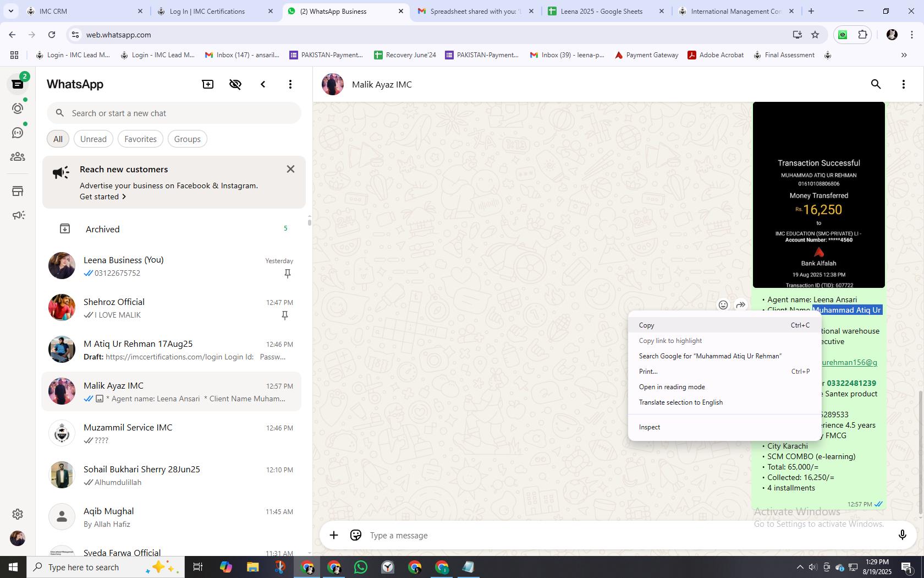
Task: Open the emoji sticker picker
Action: pyautogui.click(x=356, y=535)
